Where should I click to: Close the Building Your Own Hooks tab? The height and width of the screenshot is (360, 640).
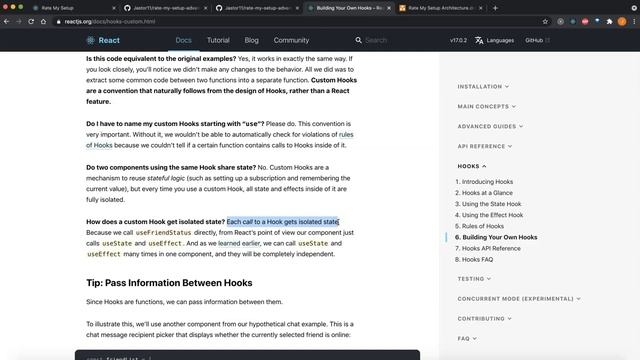(x=389, y=8)
